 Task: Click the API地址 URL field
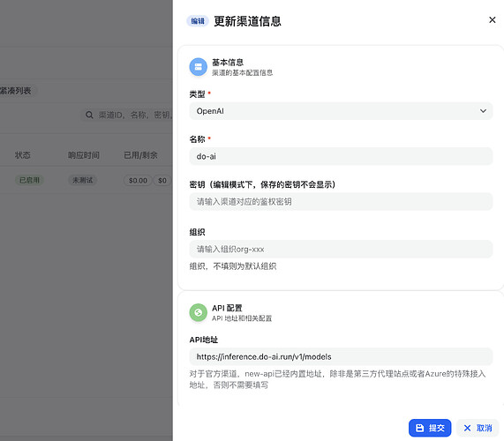point(341,357)
